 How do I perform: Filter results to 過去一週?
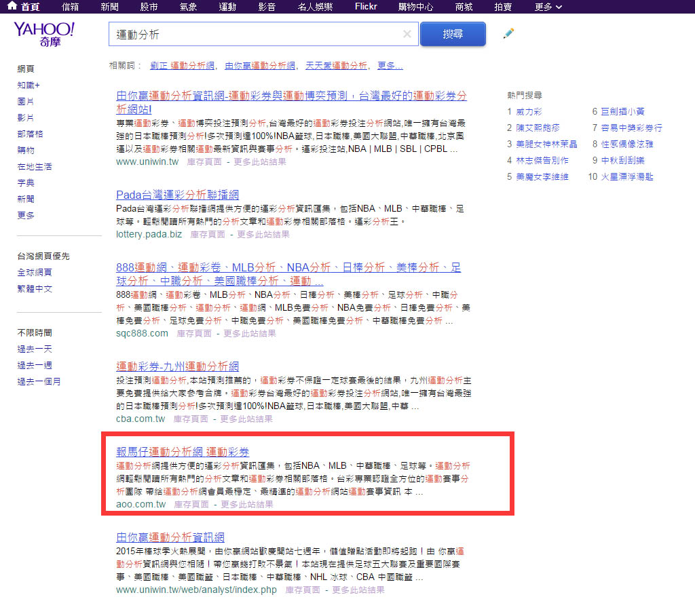(35, 365)
